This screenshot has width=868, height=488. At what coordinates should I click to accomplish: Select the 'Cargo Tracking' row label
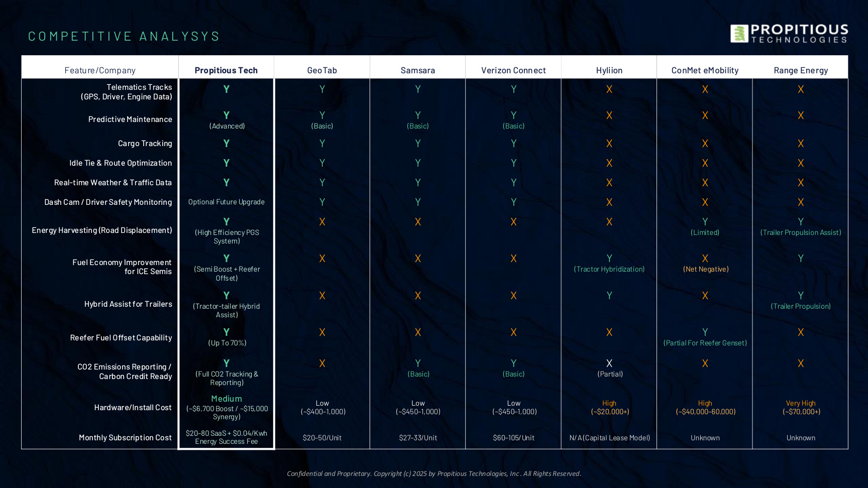[145, 144]
